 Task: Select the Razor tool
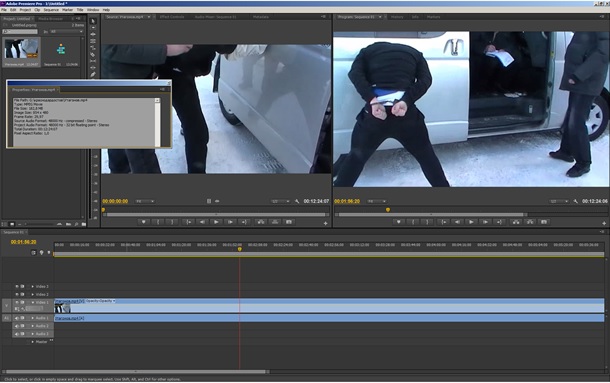pos(93,54)
